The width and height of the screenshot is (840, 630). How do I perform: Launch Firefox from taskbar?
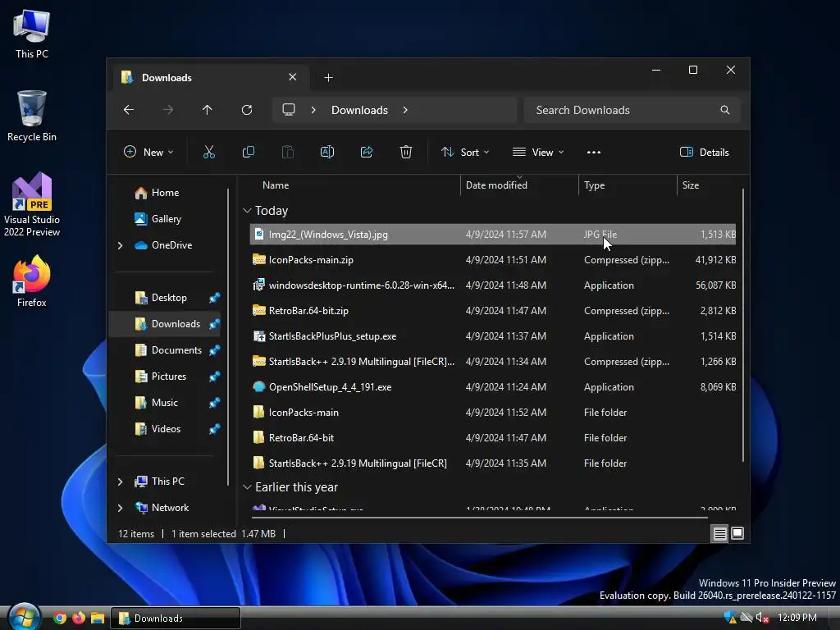pyautogui.click(x=78, y=618)
